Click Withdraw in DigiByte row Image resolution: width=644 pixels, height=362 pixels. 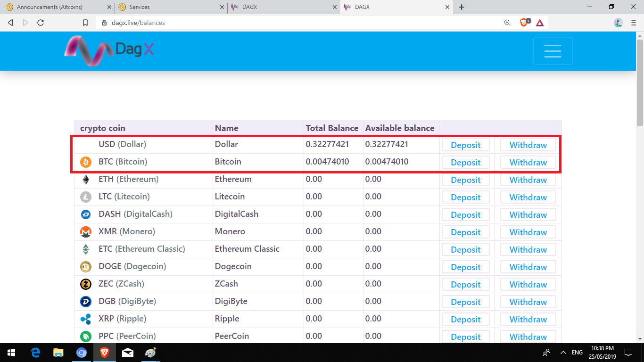(528, 302)
